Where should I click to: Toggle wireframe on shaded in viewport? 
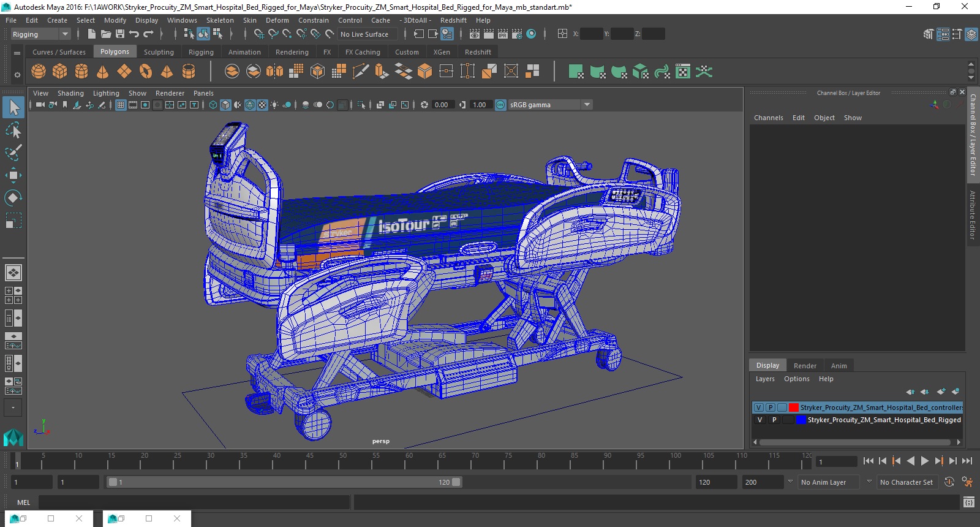point(250,105)
